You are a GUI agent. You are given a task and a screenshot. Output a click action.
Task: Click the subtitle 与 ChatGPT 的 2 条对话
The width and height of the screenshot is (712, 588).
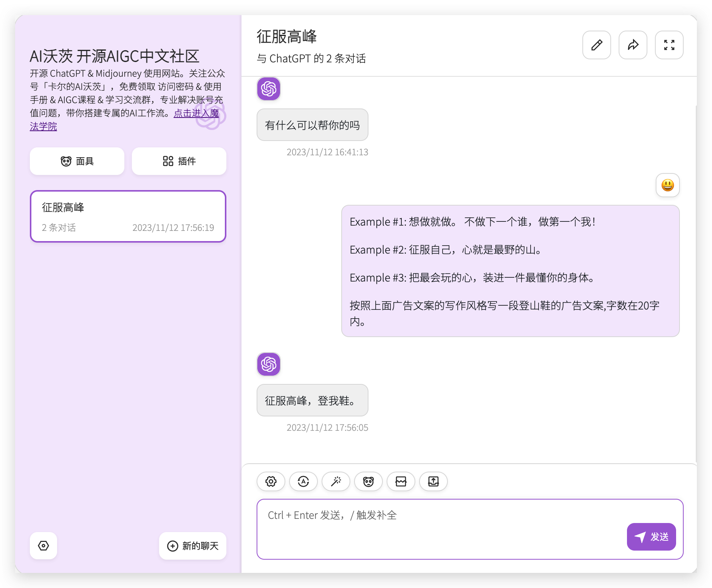(x=311, y=59)
